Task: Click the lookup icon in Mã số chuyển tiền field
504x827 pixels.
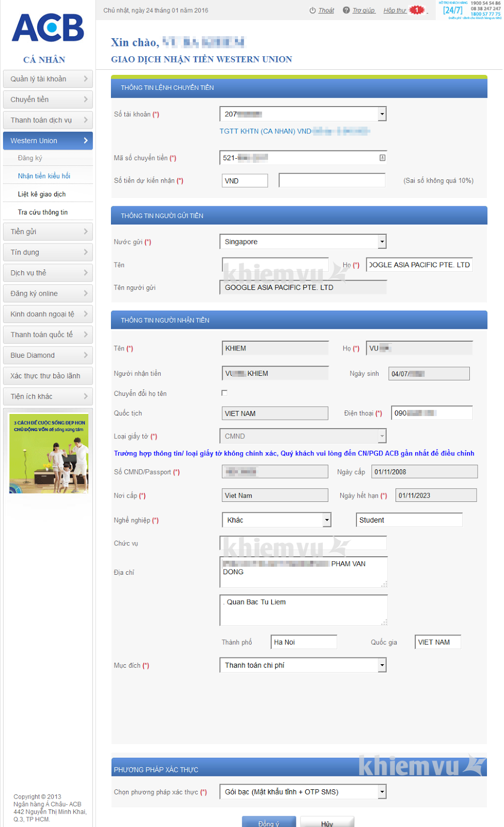Action: point(382,158)
